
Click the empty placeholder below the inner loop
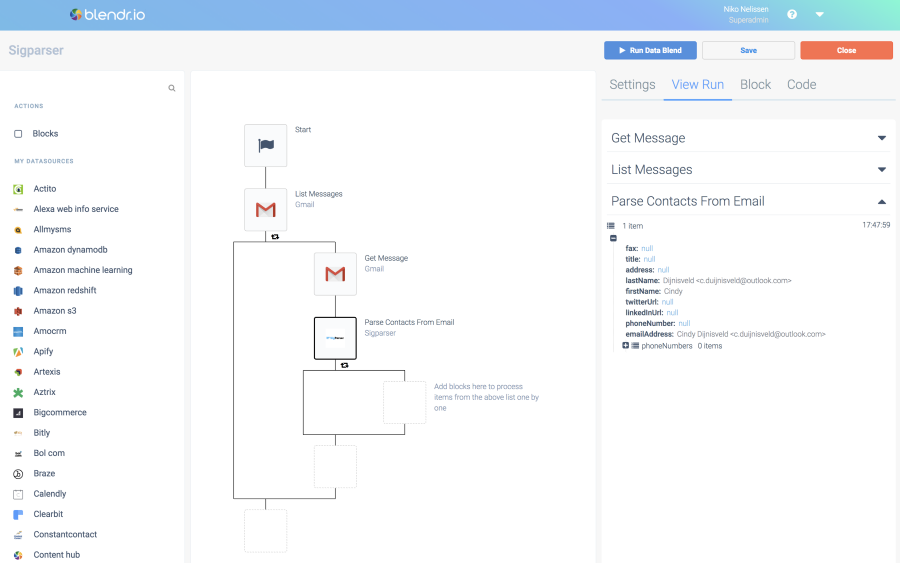point(335,467)
